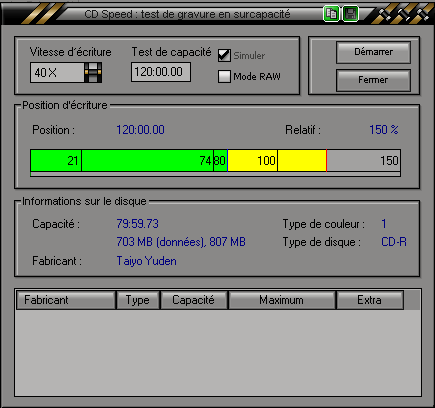Click the 80 marker on write position bar
Image resolution: width=435 pixels, height=408 pixels.
point(220,161)
